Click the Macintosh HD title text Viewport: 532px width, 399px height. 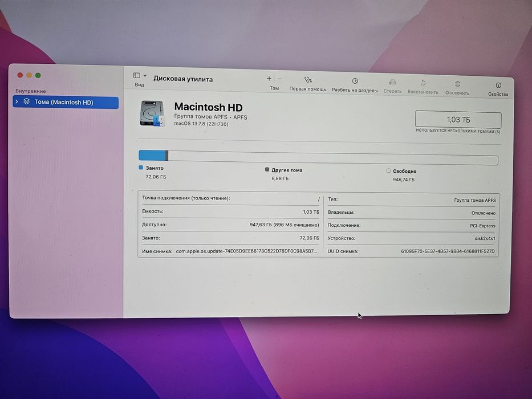coord(208,107)
